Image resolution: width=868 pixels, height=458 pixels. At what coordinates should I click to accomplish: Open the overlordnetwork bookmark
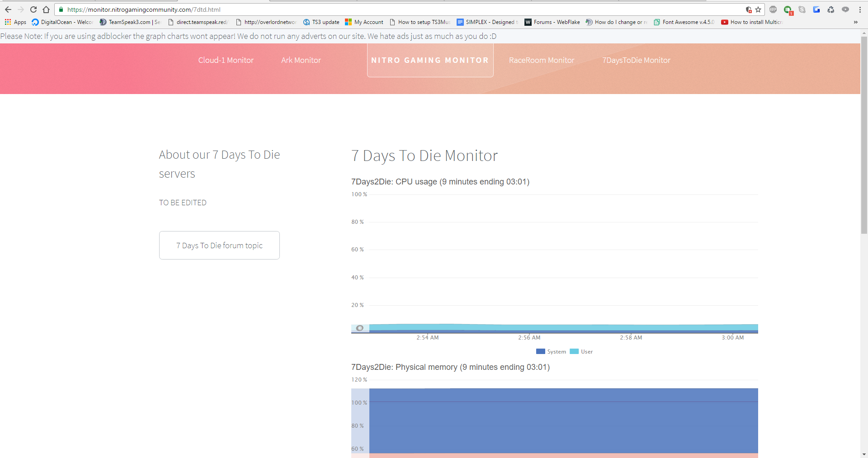tap(266, 22)
